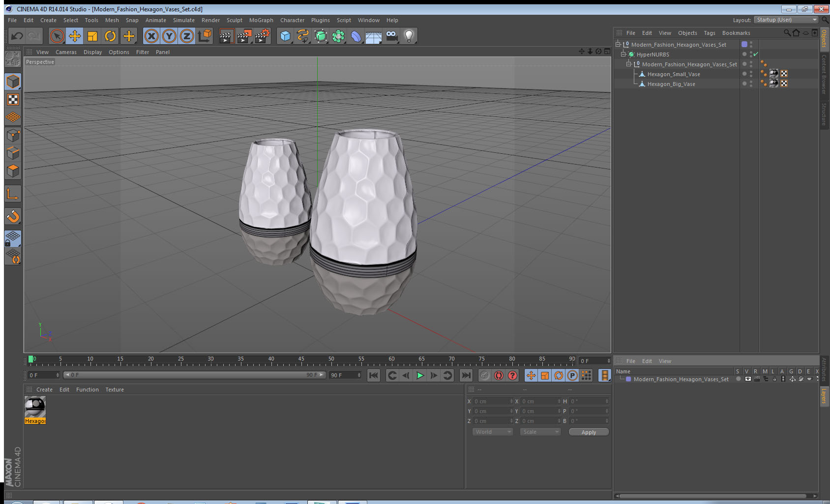Image resolution: width=830 pixels, height=504 pixels.
Task: Open the spline pen tools
Action: [x=303, y=36]
